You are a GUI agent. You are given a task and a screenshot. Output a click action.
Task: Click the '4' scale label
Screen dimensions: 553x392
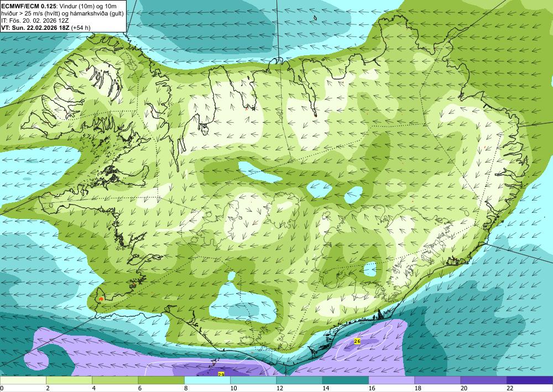[94, 389]
